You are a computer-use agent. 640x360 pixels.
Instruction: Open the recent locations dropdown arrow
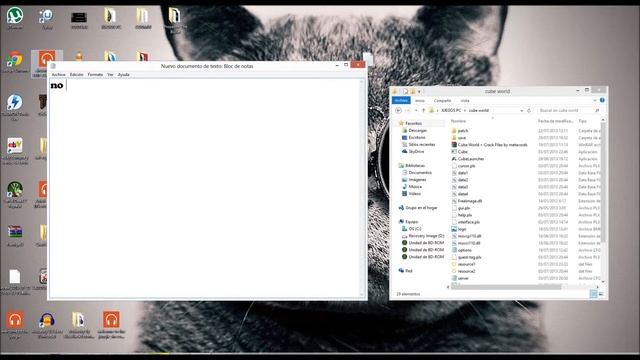tap(416, 111)
